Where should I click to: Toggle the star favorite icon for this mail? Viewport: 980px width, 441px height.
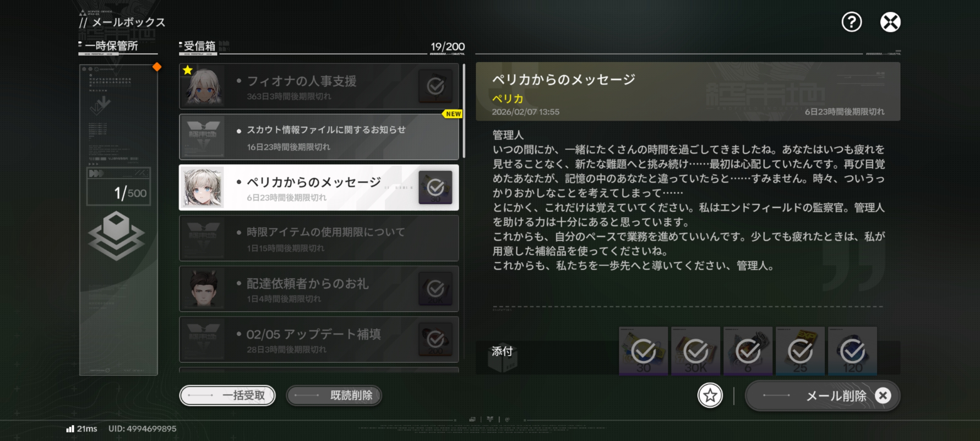point(710,395)
